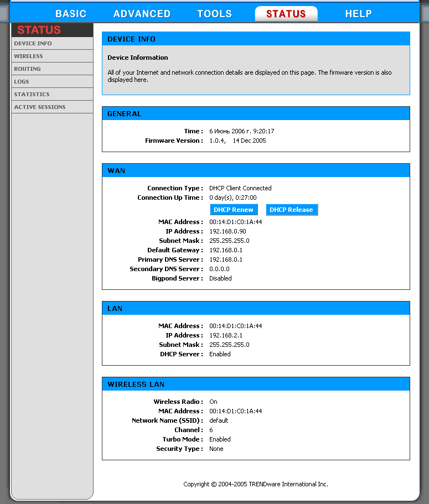Screen dimensions: 429x504
Task: Open the TOOLS tab
Action: click(x=215, y=13)
